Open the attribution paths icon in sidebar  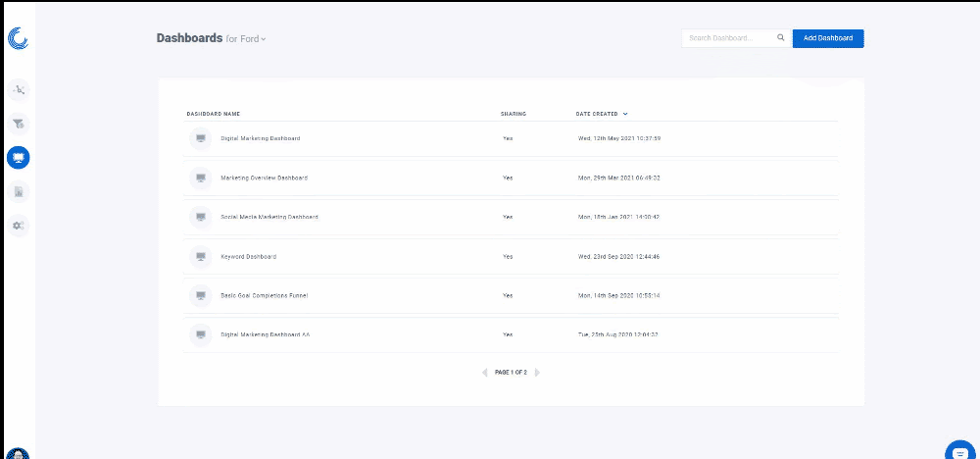(18, 90)
